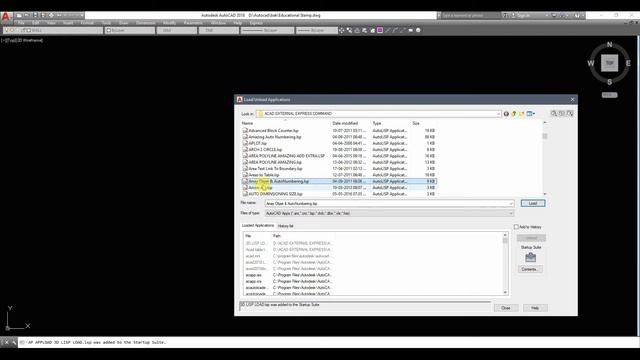
Task: Open the Express menu
Action: [x=256, y=23]
